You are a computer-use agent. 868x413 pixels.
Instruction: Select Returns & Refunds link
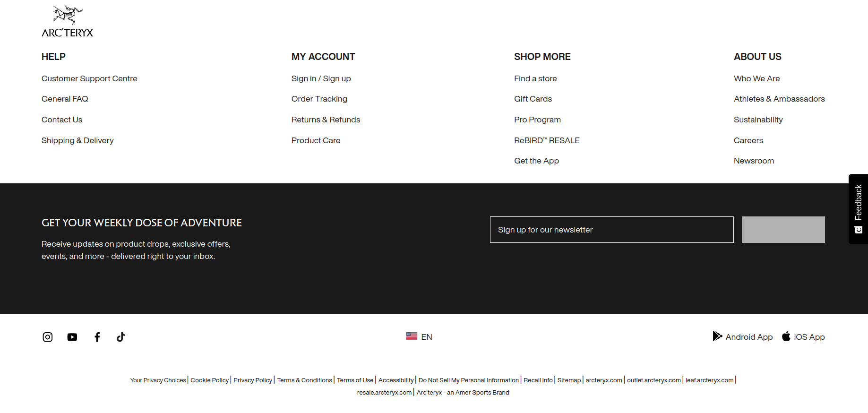(x=326, y=120)
